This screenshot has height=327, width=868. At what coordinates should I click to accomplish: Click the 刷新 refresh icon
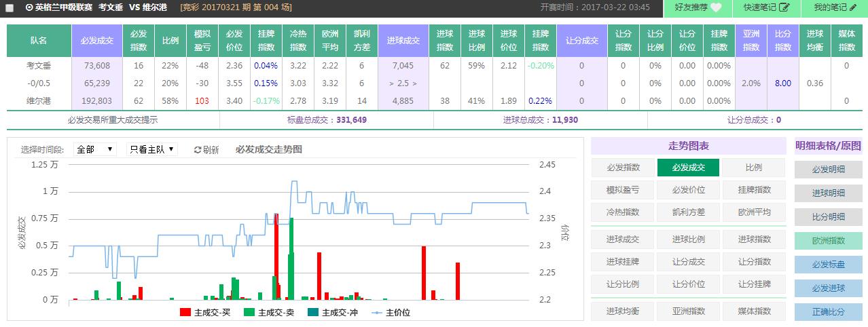coord(198,150)
